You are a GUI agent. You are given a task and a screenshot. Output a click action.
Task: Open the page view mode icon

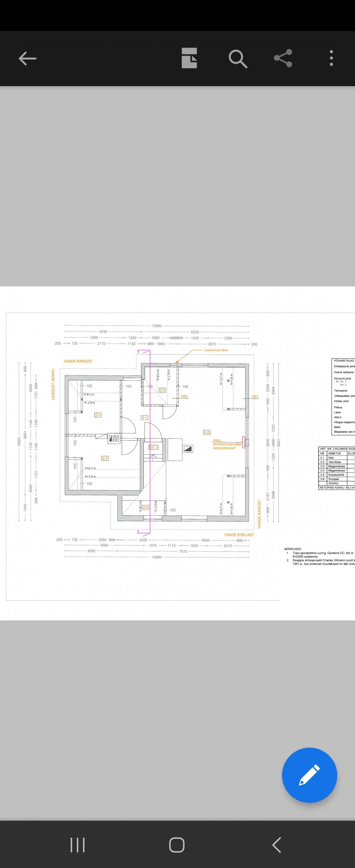189,58
